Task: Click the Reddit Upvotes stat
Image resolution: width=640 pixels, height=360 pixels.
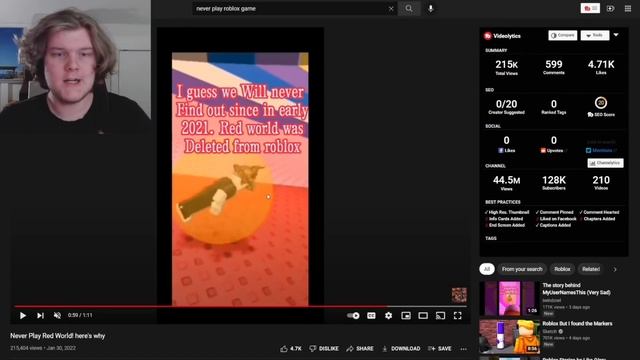Action: pos(554,144)
